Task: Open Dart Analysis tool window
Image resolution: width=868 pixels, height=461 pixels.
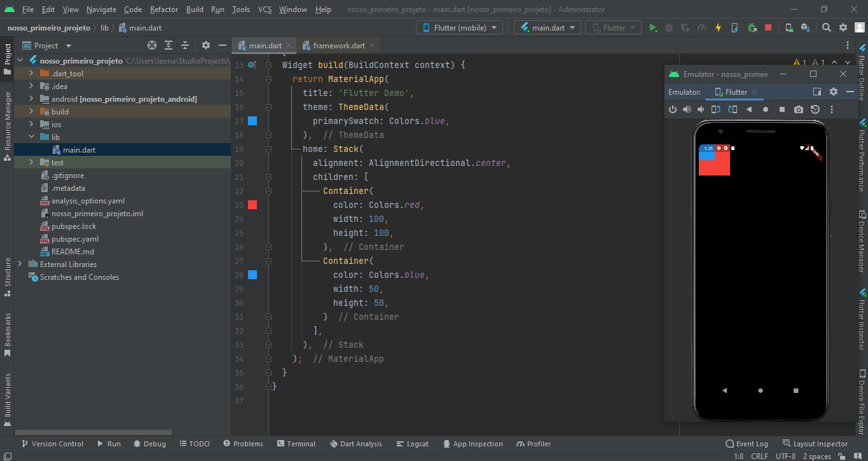Action: [x=355, y=444]
